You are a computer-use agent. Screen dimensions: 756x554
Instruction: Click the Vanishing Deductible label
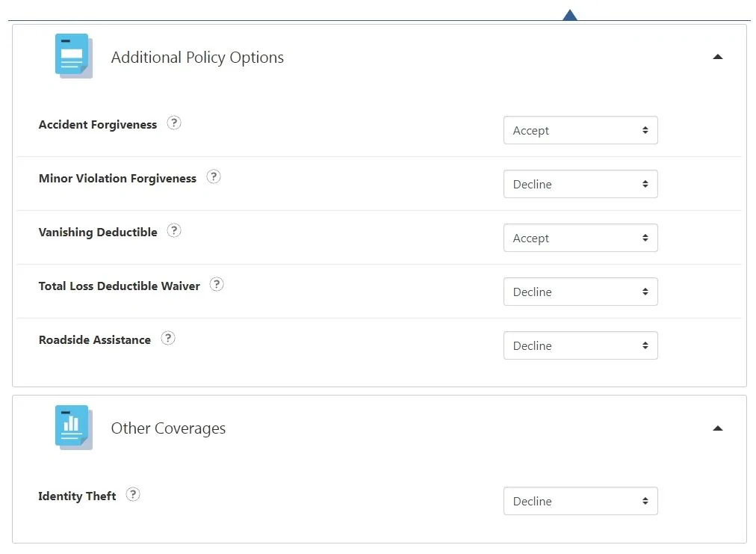(x=98, y=232)
